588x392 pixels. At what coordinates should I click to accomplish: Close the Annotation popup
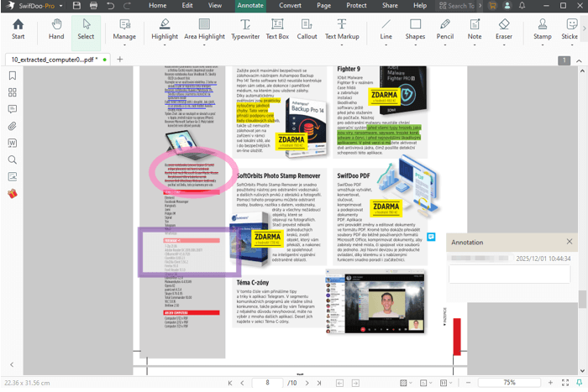570,242
